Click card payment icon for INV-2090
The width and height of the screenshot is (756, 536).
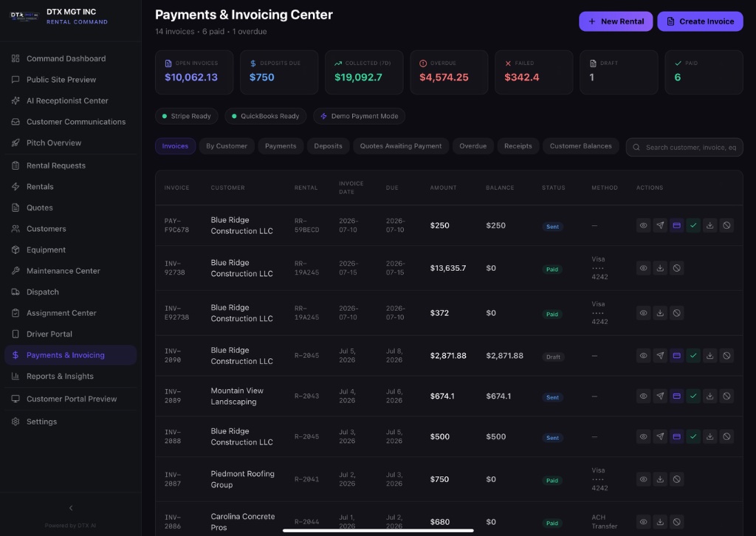point(676,356)
